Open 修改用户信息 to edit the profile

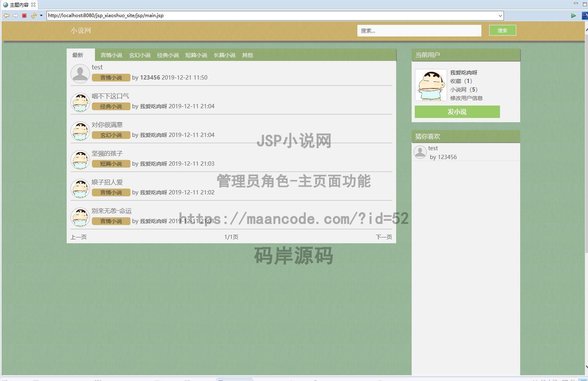(466, 98)
